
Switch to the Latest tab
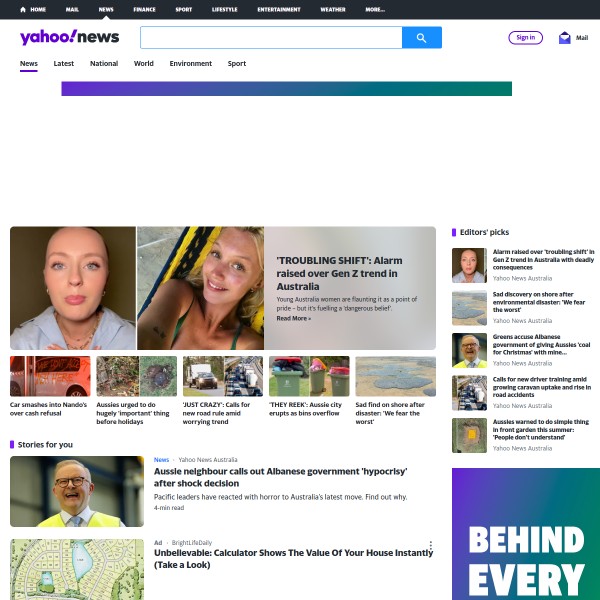[x=64, y=64]
